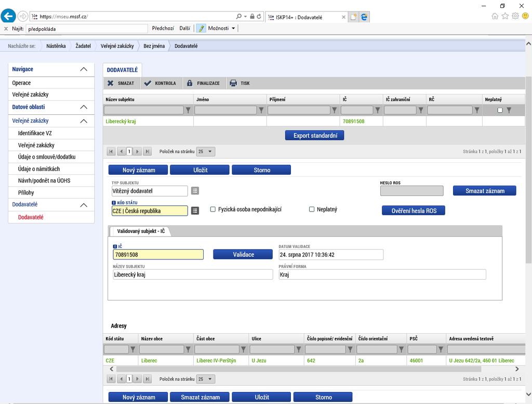Click upper Storno button
The image size is (532, 404).
[262, 170]
